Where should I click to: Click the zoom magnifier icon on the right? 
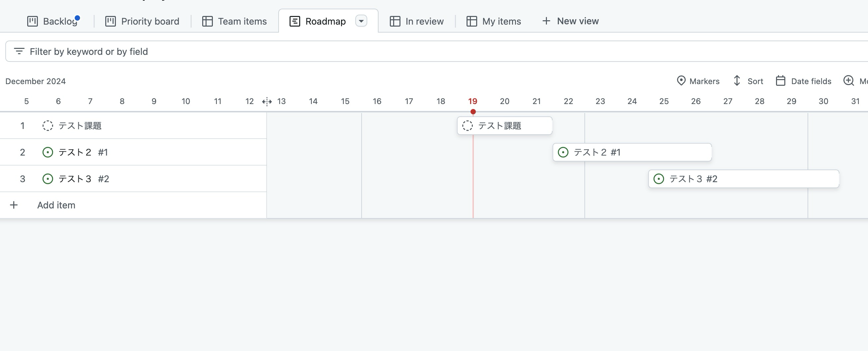click(848, 81)
